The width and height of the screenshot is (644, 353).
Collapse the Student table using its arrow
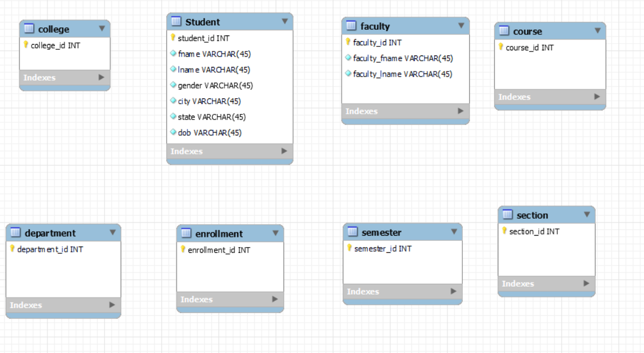coord(285,22)
